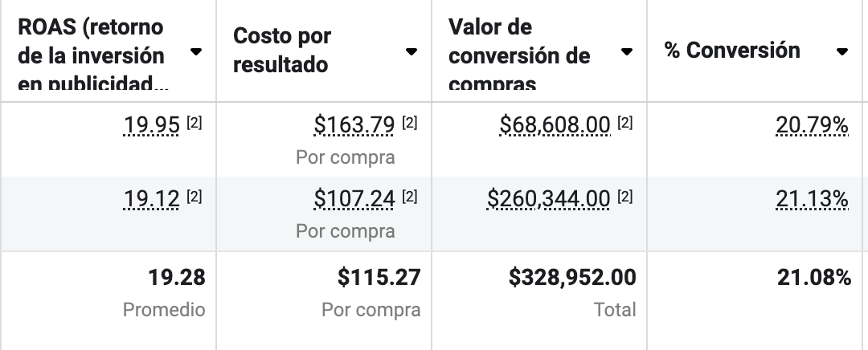868x350 pixels.
Task: Open the 19.12 ROAS value
Action: coord(152,198)
